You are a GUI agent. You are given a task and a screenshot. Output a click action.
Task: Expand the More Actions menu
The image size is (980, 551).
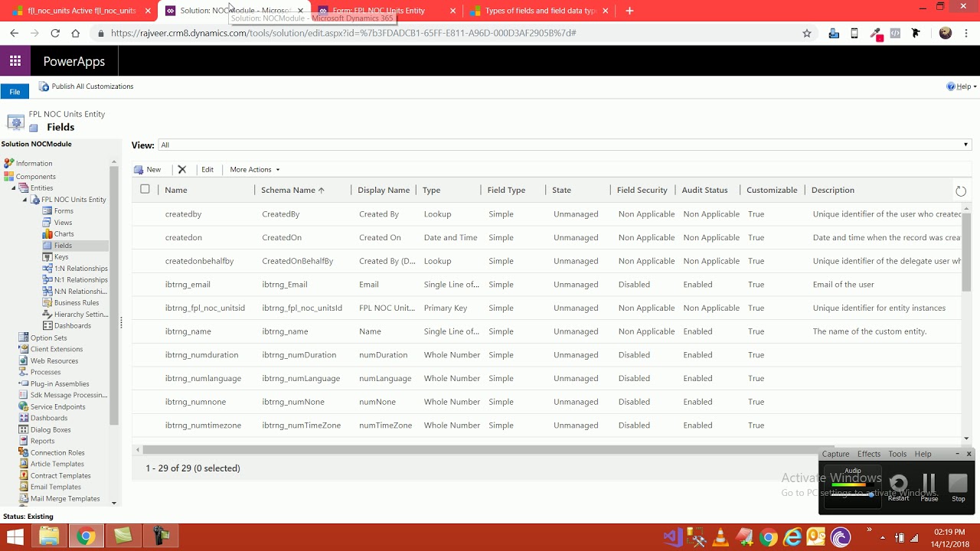(x=255, y=169)
